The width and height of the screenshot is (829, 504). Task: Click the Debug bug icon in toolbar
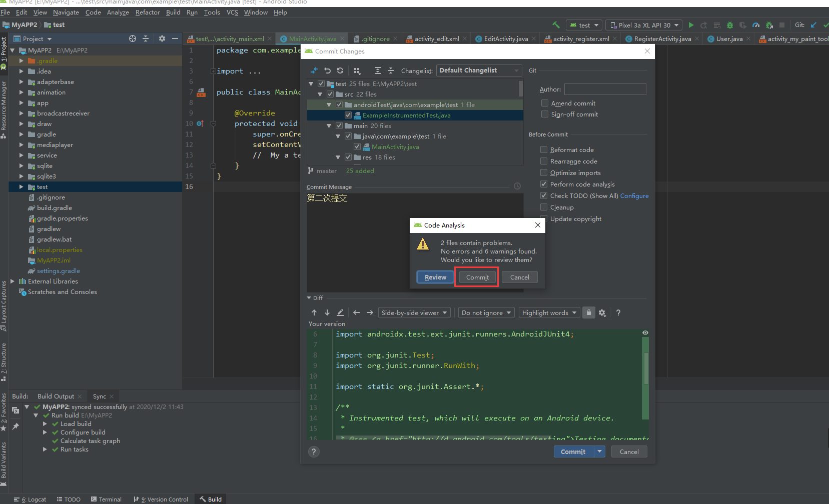pos(730,25)
